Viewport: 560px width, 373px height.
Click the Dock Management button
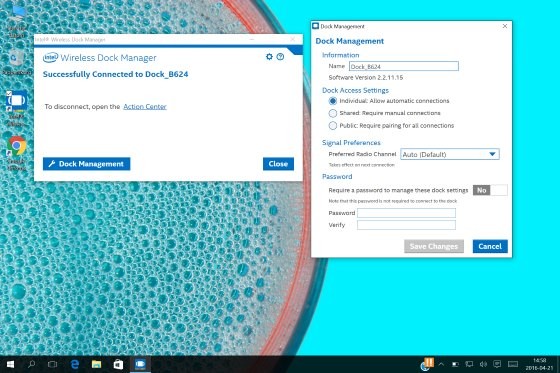[86, 164]
